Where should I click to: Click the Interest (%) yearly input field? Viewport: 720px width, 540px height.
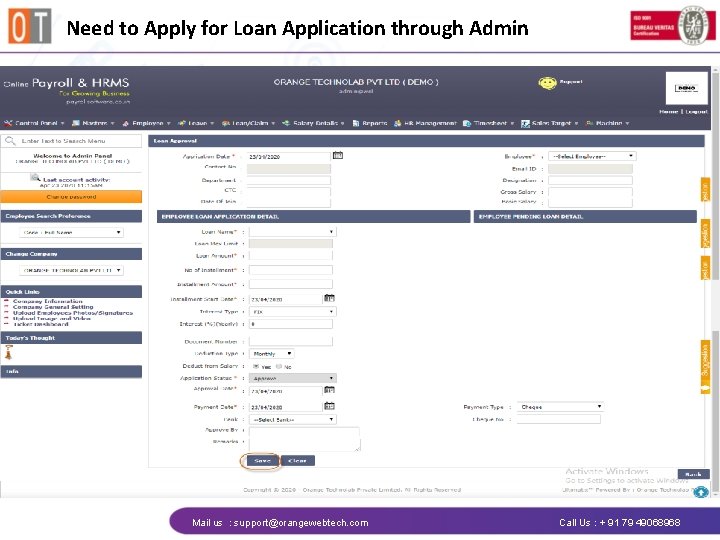pyautogui.click(x=291, y=324)
